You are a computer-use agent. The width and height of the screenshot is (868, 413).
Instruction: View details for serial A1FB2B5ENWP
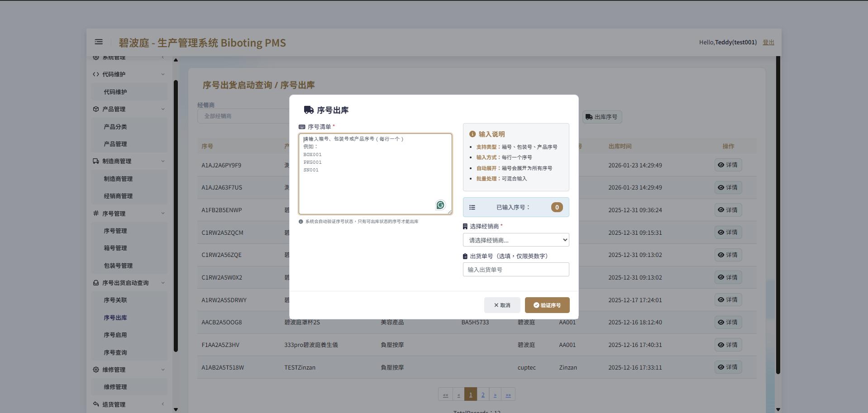pyautogui.click(x=728, y=210)
